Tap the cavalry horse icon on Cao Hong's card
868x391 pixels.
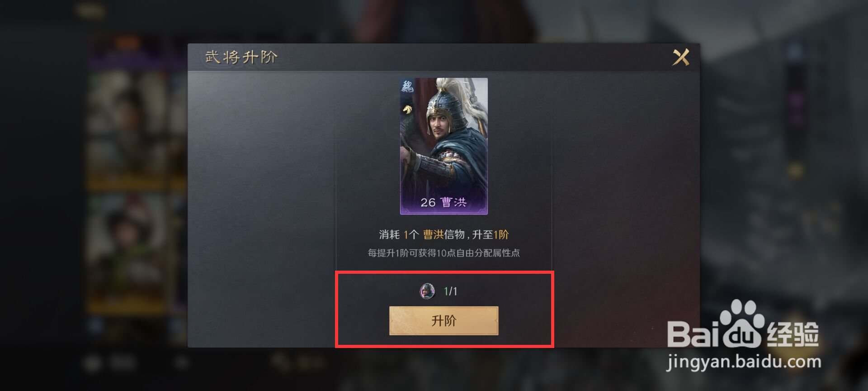407,109
